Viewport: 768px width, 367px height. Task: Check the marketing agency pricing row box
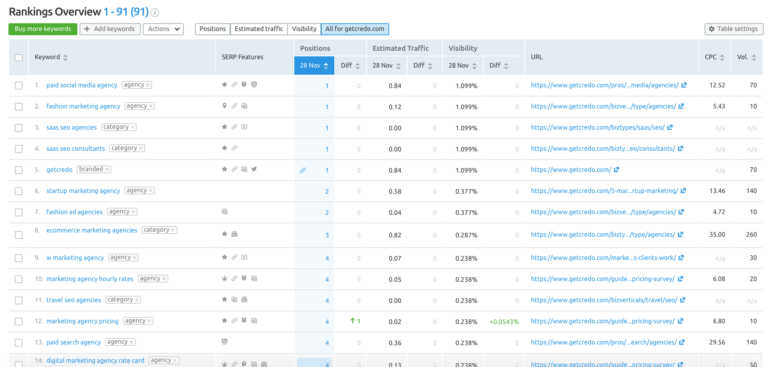pos(19,321)
